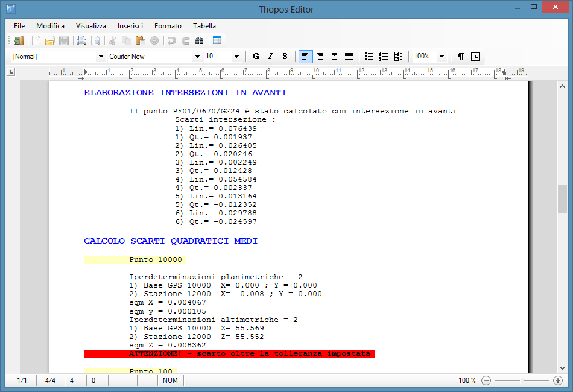The image size is (573, 392).
Task: Cut selection with the scissors icon
Action: [x=113, y=40]
